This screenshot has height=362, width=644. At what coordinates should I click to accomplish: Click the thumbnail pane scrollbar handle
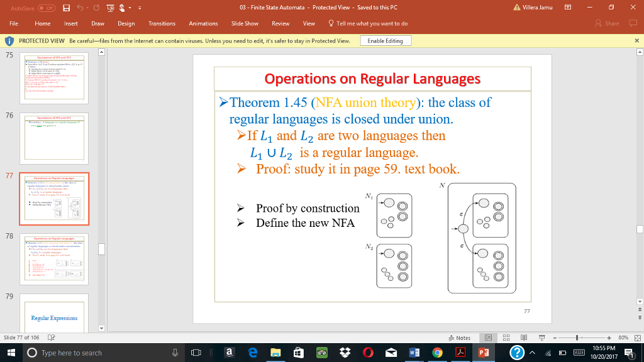(101, 249)
